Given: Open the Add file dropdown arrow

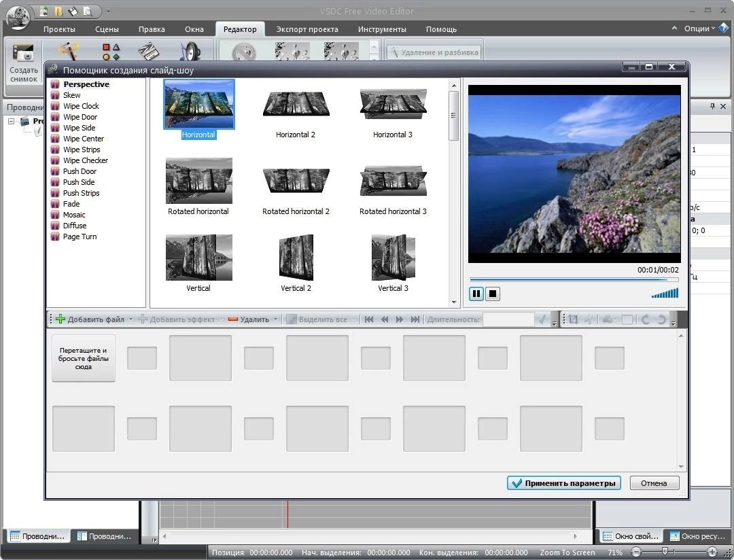Looking at the screenshot, I should point(130,319).
